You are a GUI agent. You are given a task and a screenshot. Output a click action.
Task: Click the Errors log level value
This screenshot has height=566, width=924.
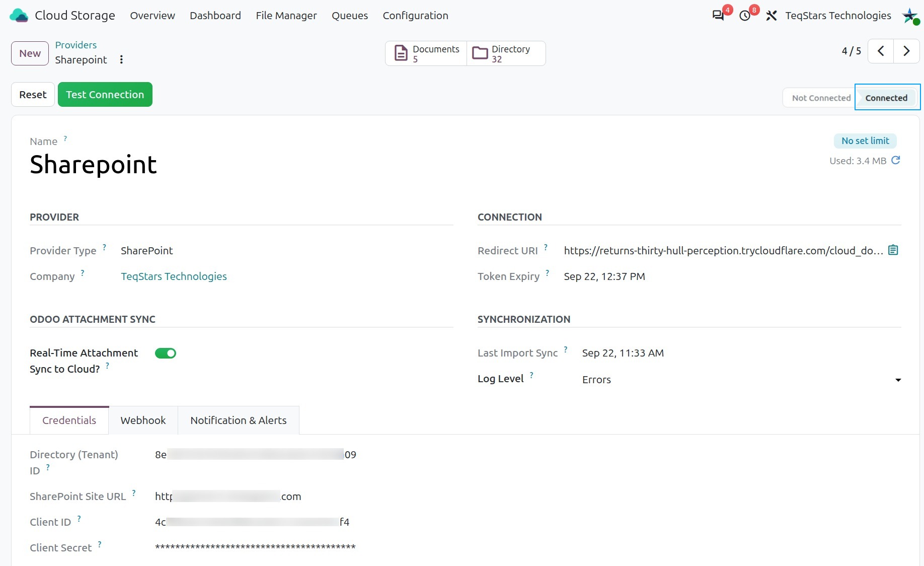tap(596, 380)
